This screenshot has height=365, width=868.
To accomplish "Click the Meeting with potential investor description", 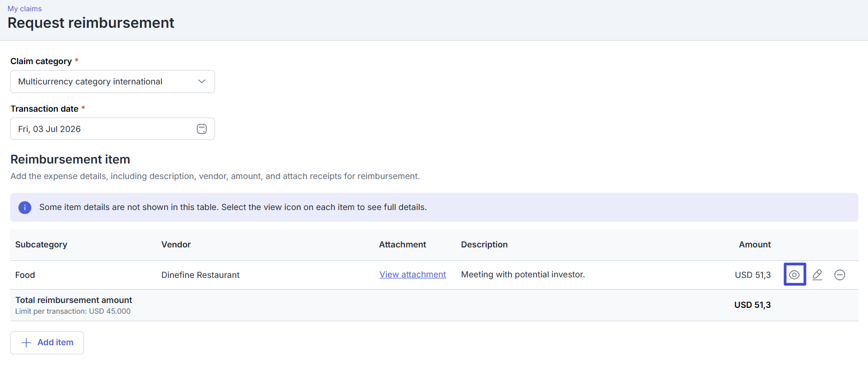I will coord(523,274).
